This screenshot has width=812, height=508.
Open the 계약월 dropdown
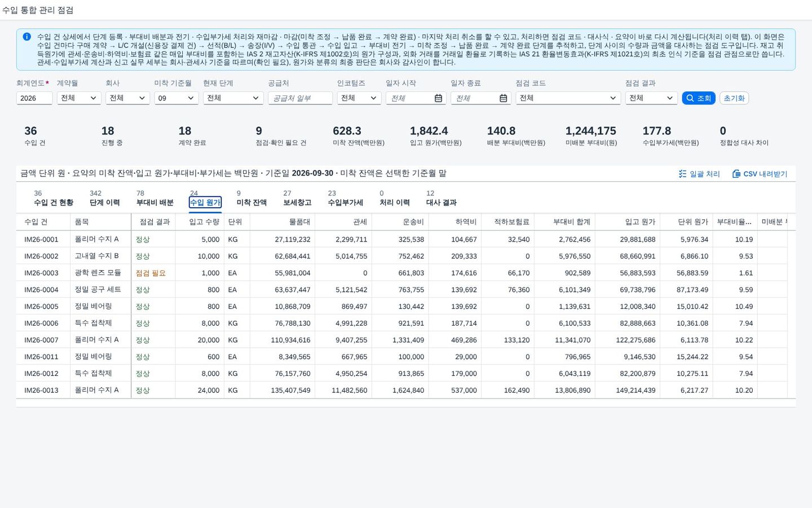[79, 98]
